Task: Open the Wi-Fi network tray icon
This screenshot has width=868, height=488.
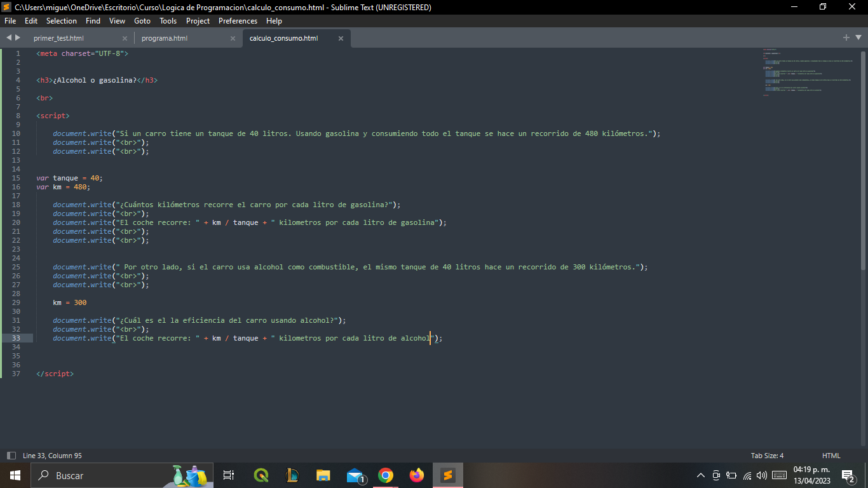Action: tap(747, 475)
